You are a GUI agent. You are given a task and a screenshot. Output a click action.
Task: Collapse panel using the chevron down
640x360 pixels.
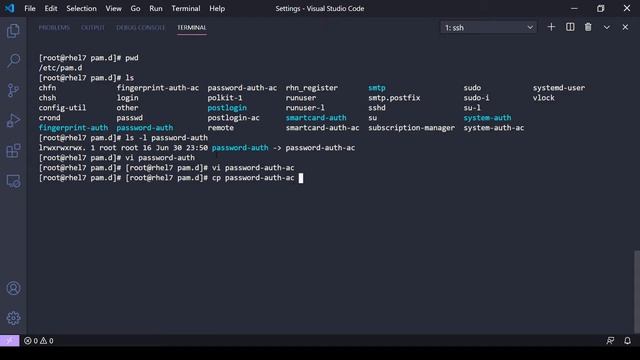607,27
